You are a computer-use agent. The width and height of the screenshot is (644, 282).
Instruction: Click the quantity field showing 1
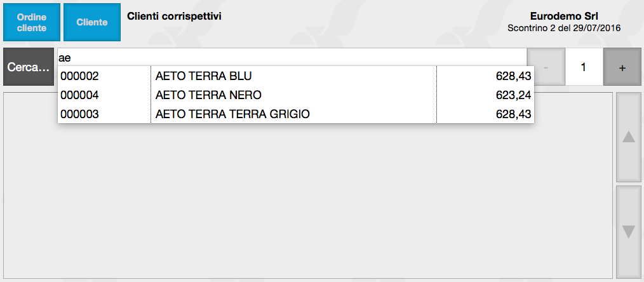(x=584, y=67)
